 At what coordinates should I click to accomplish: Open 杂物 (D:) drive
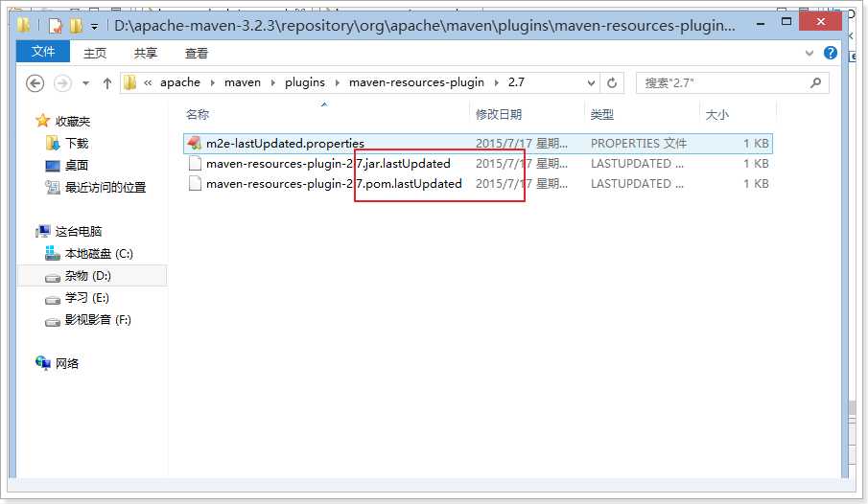(87, 276)
